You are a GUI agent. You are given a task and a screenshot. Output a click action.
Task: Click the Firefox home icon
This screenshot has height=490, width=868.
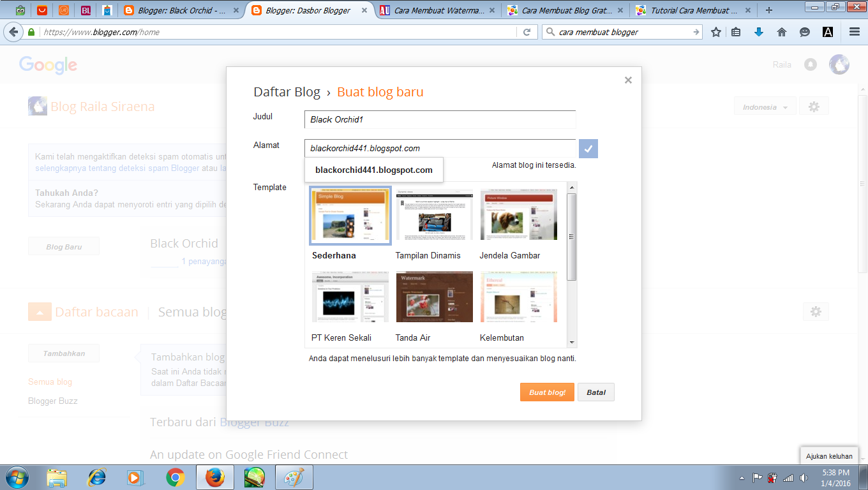[782, 32]
